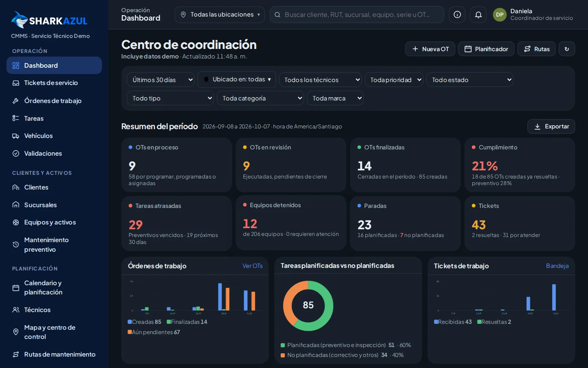Open notifications bell icon
This screenshot has height=368, width=588.
pyautogui.click(x=478, y=15)
